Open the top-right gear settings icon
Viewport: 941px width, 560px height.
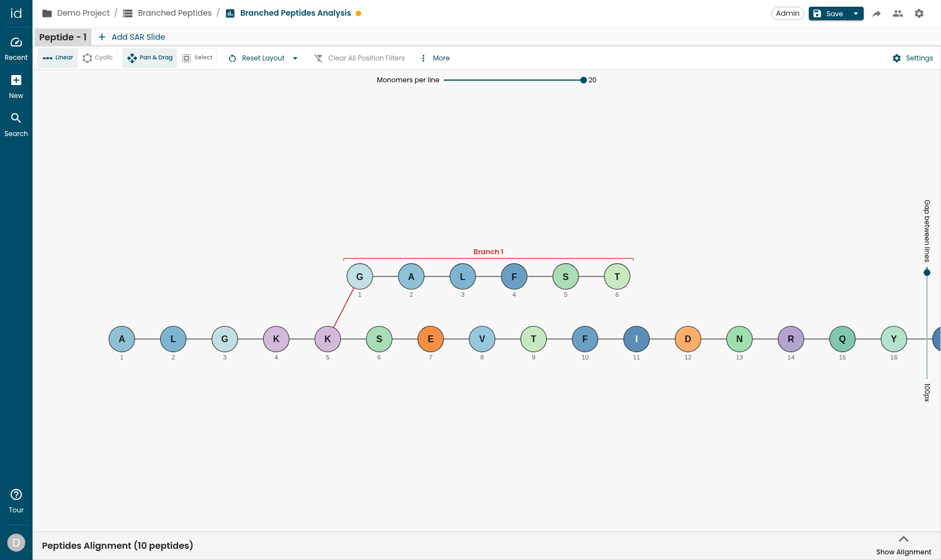919,13
